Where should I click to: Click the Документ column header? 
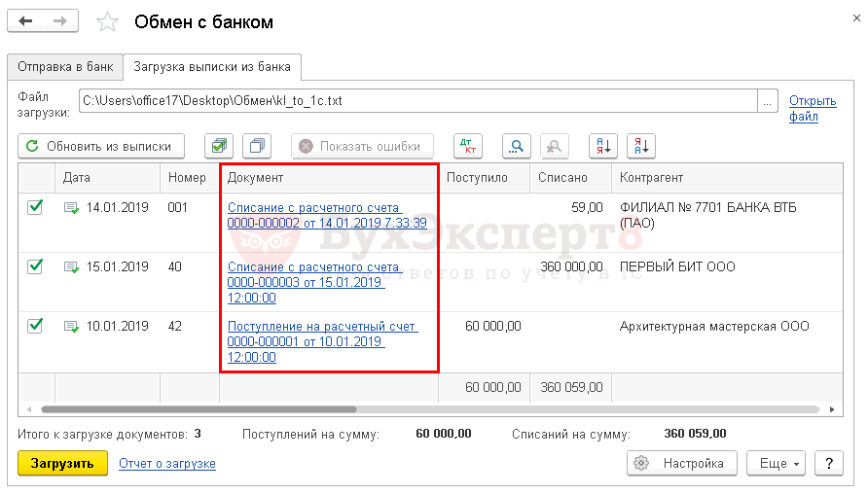point(329,178)
